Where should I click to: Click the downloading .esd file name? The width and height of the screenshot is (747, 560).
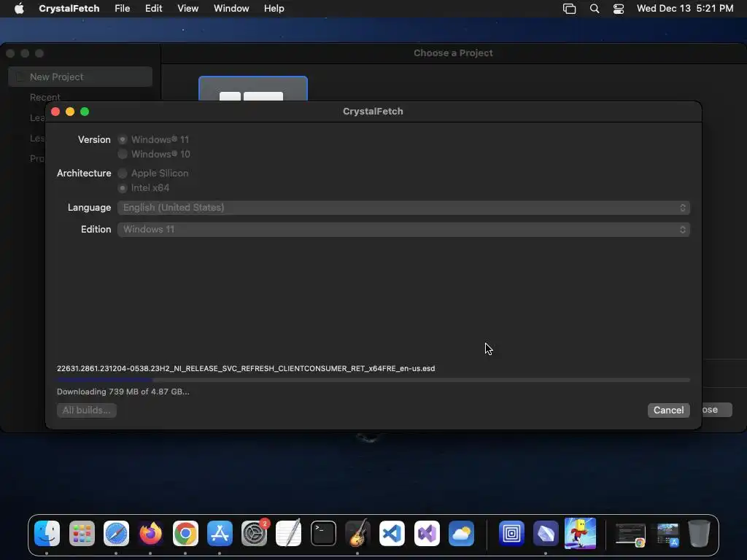[246, 368]
